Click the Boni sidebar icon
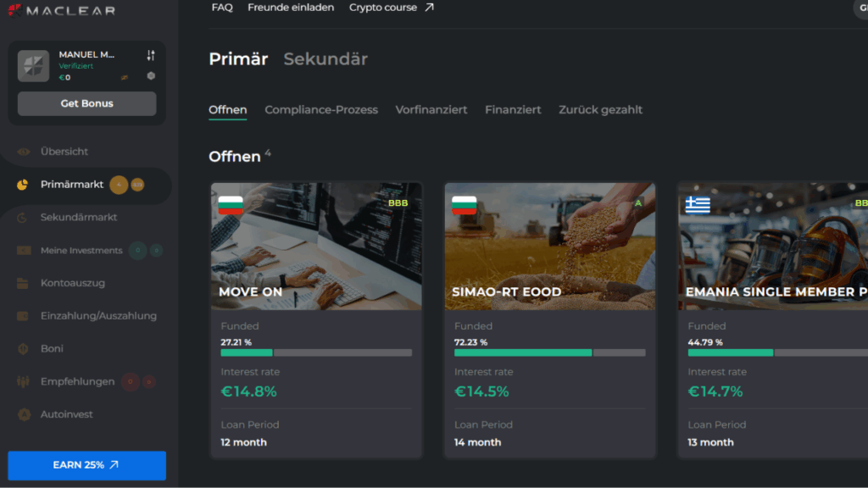The height and width of the screenshot is (488, 868). pyautogui.click(x=24, y=349)
